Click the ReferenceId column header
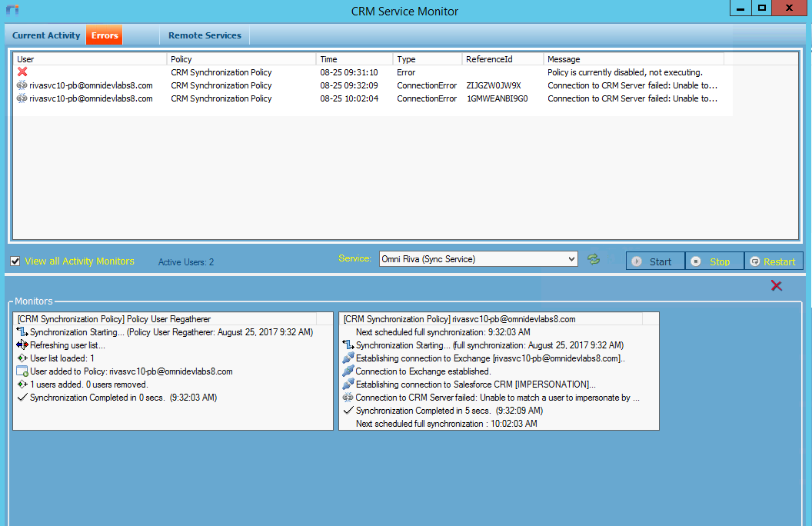812x526 pixels. point(503,59)
